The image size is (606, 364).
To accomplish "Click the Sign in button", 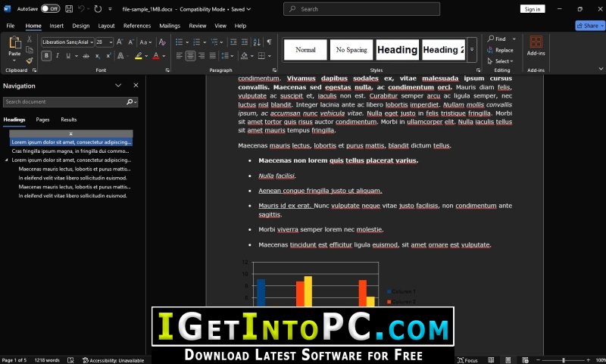I will tap(533, 9).
